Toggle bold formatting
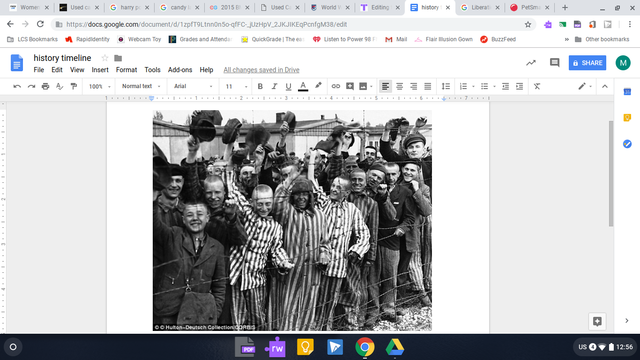640x360 pixels. click(x=260, y=87)
